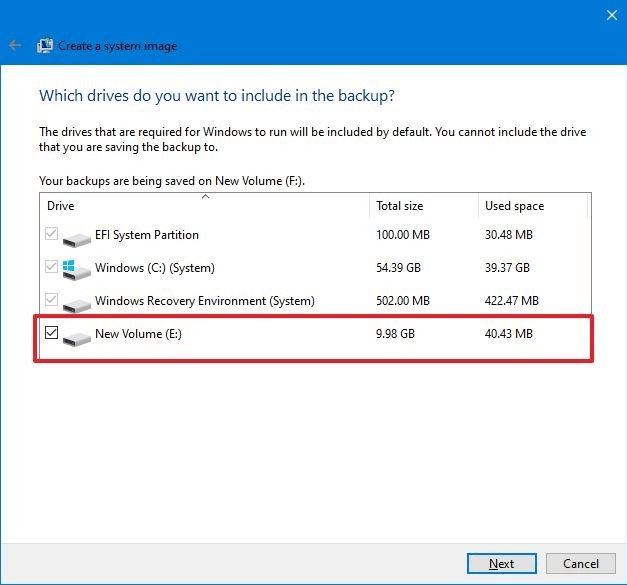The height and width of the screenshot is (585, 627).
Task: Click the Windows Recovery Environment drive icon
Action: click(x=76, y=303)
